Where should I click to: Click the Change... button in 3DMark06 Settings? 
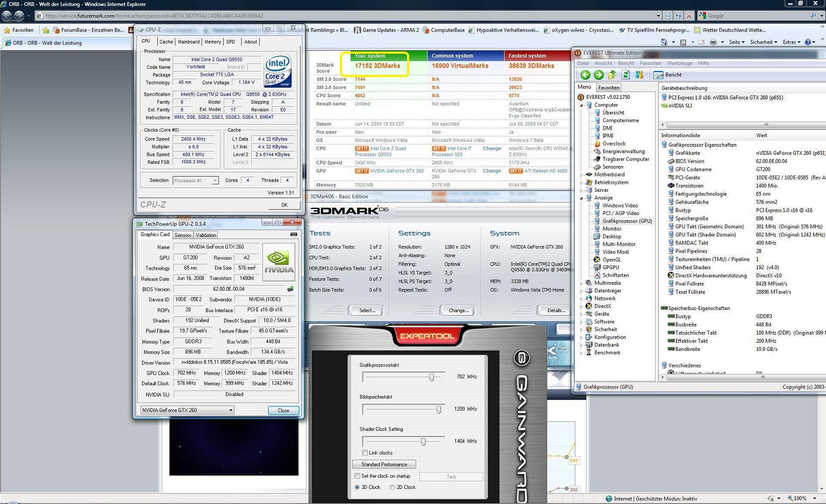459,310
